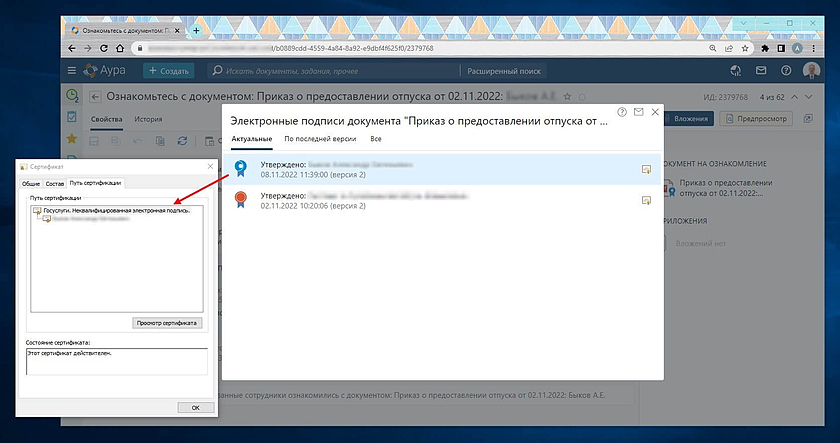Image resolution: width=840 pixels, height=443 pixels.
Task: Open the certificate icon for the 02.11.2022 signature
Action: (x=646, y=200)
